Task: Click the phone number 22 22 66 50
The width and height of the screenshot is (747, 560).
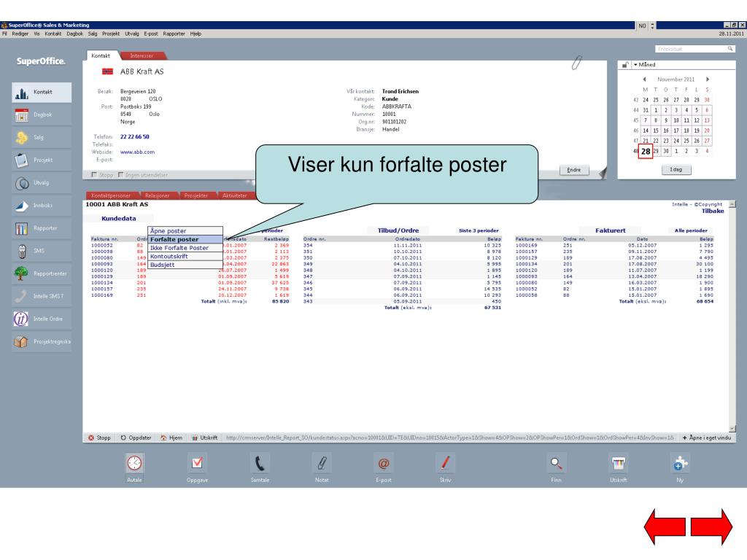Action: click(135, 137)
